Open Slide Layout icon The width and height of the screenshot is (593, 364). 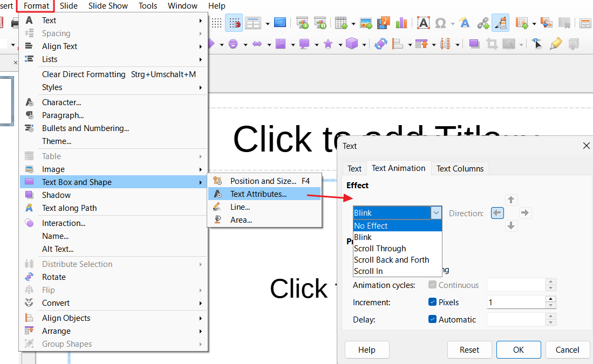[585, 23]
